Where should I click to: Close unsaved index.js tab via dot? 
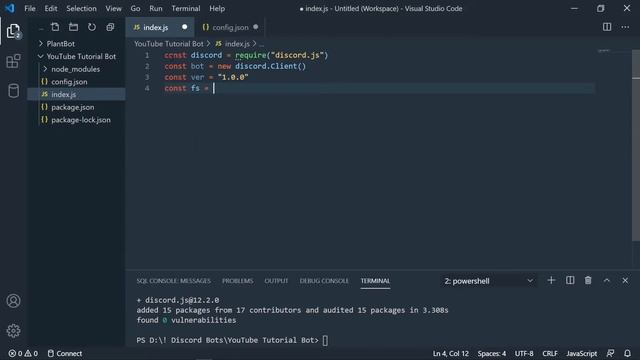tap(184, 27)
